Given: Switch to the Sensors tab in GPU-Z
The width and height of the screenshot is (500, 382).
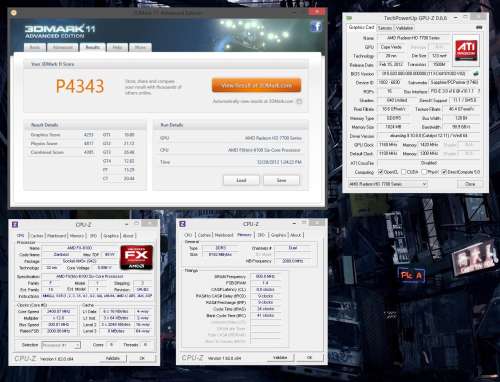Looking at the screenshot, I should click(x=385, y=28).
